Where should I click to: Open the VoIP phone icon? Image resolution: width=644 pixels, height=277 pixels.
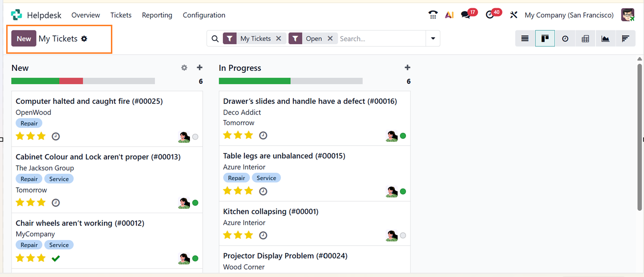click(x=433, y=15)
